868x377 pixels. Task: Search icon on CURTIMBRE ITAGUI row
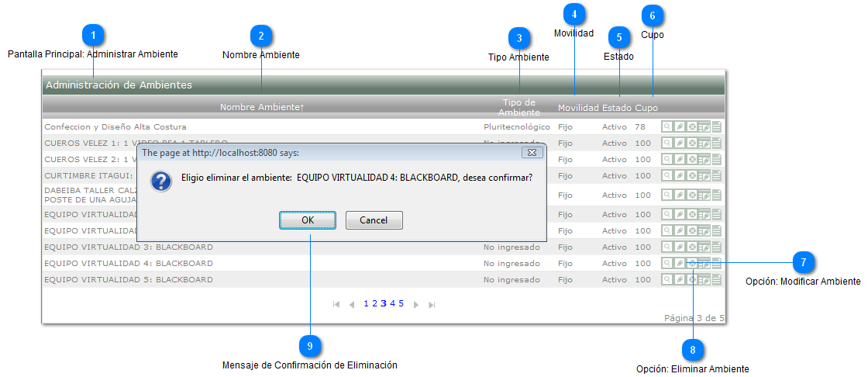pyautogui.click(x=667, y=176)
